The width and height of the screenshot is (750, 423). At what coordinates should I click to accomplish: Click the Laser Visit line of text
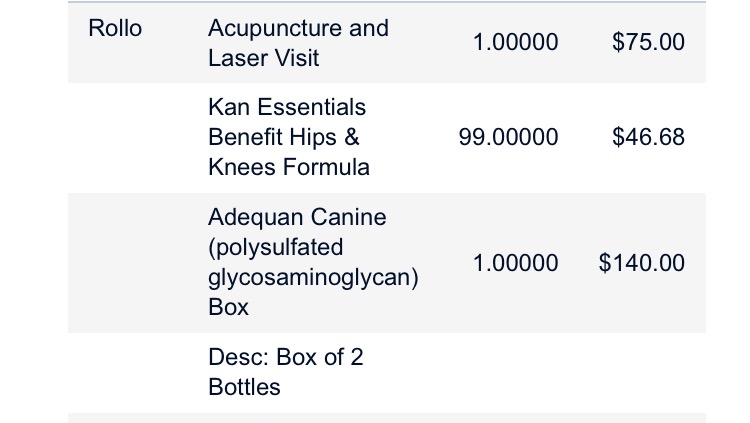pyautogui.click(x=264, y=58)
